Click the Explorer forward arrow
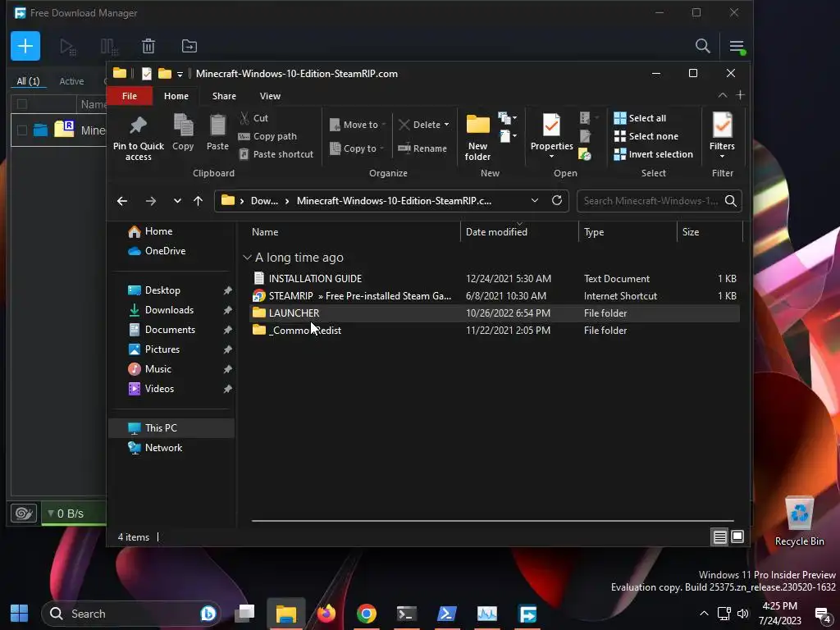Image resolution: width=840 pixels, height=630 pixels. tap(151, 201)
